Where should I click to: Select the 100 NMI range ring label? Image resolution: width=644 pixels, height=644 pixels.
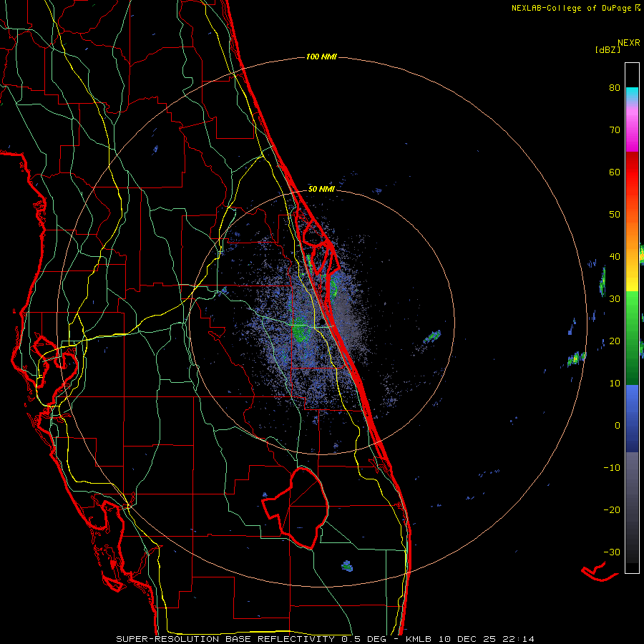(x=321, y=57)
